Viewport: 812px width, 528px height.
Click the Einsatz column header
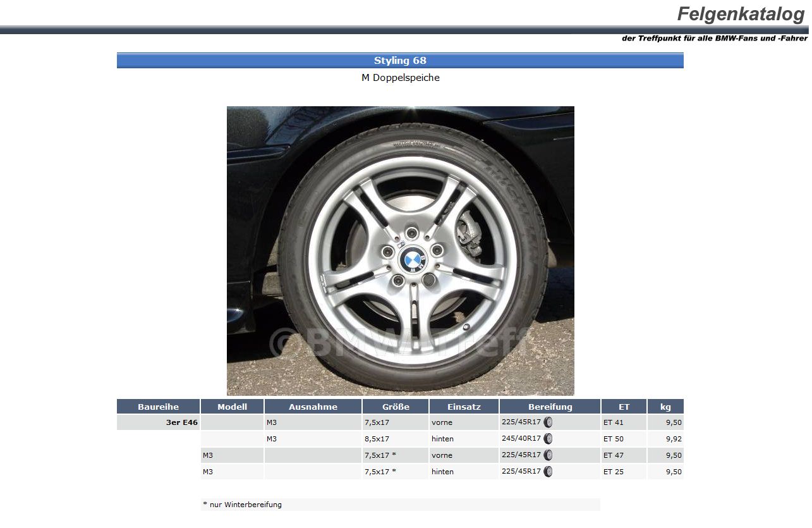tap(464, 407)
